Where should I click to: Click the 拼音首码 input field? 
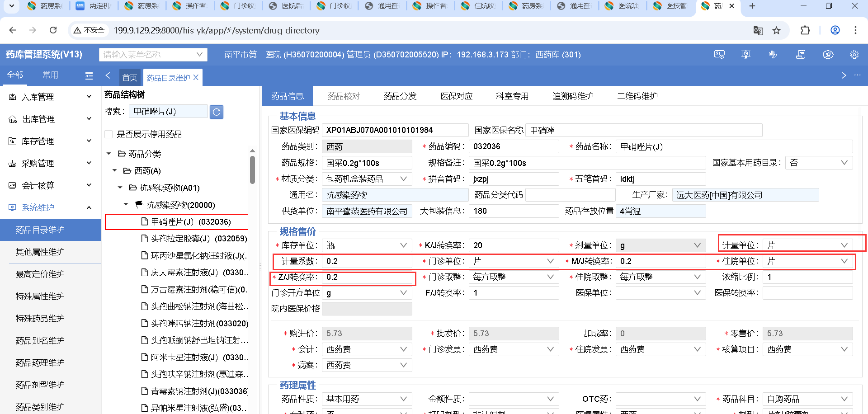(x=514, y=179)
